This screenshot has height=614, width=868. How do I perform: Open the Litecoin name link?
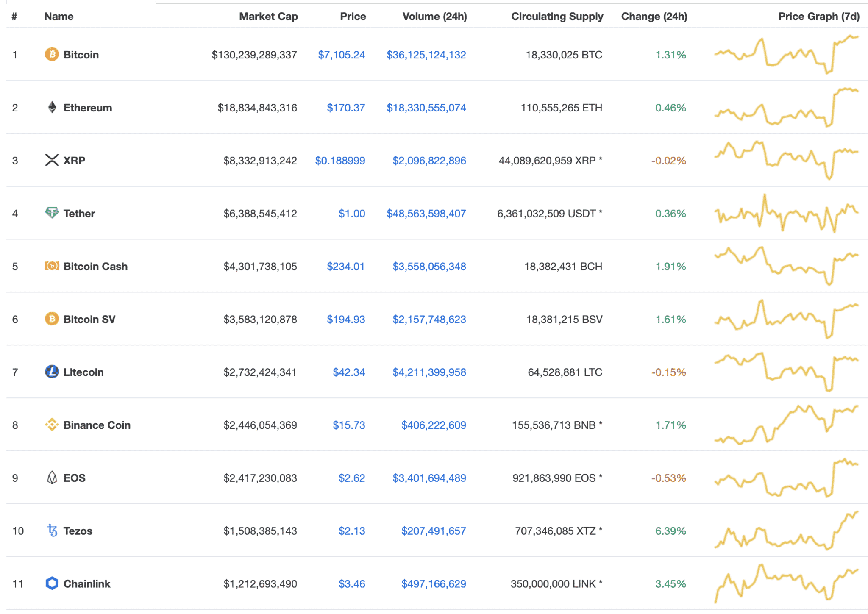(83, 372)
